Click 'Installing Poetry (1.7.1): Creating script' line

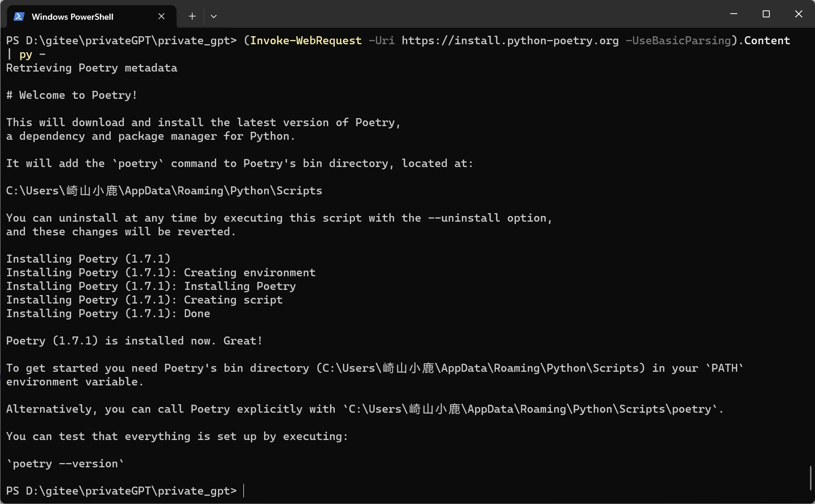145,300
